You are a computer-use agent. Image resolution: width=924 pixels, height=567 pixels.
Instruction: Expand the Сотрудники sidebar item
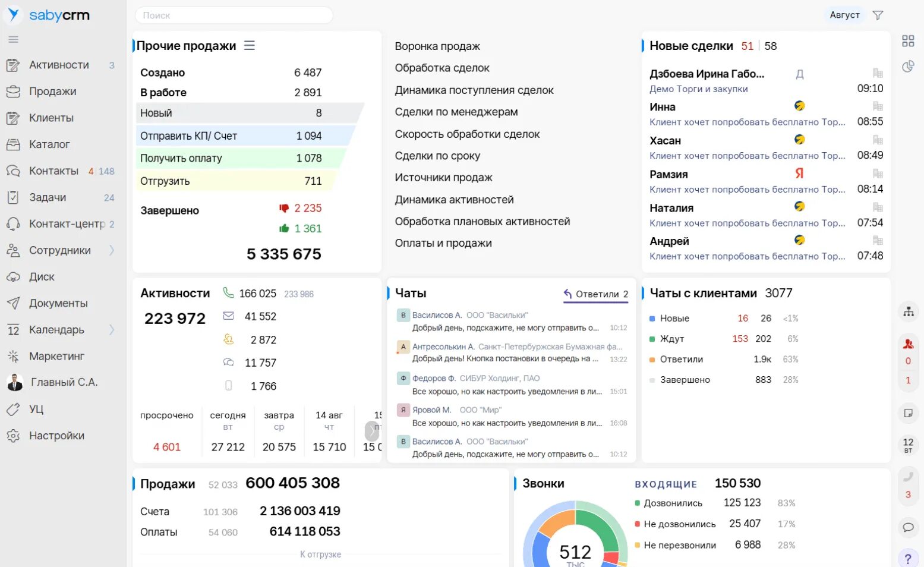point(111,250)
